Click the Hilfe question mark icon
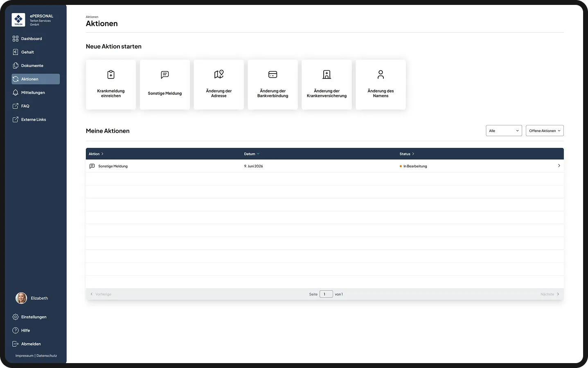The height and width of the screenshot is (368, 588). coord(16,330)
